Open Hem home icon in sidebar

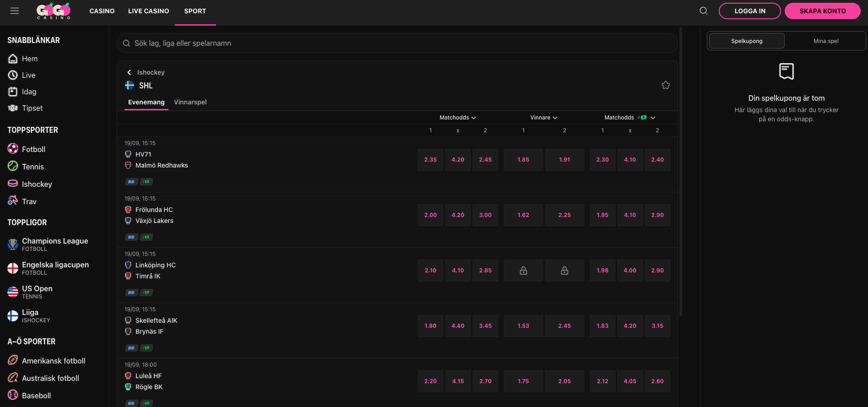(x=13, y=59)
